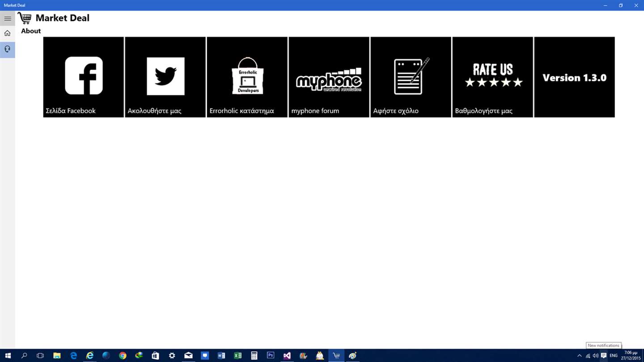Screen dimensions: 644x362
Task: Close the Market Deal window
Action: [636, 5]
